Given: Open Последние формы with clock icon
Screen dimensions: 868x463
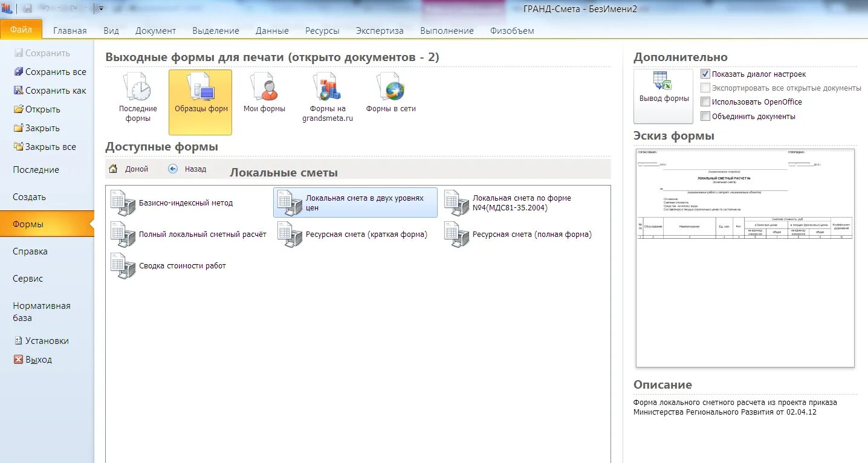Looking at the screenshot, I should (x=138, y=97).
